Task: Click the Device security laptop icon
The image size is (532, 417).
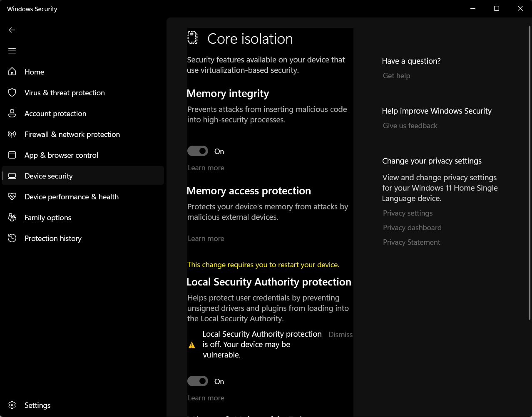Action: coord(12,176)
